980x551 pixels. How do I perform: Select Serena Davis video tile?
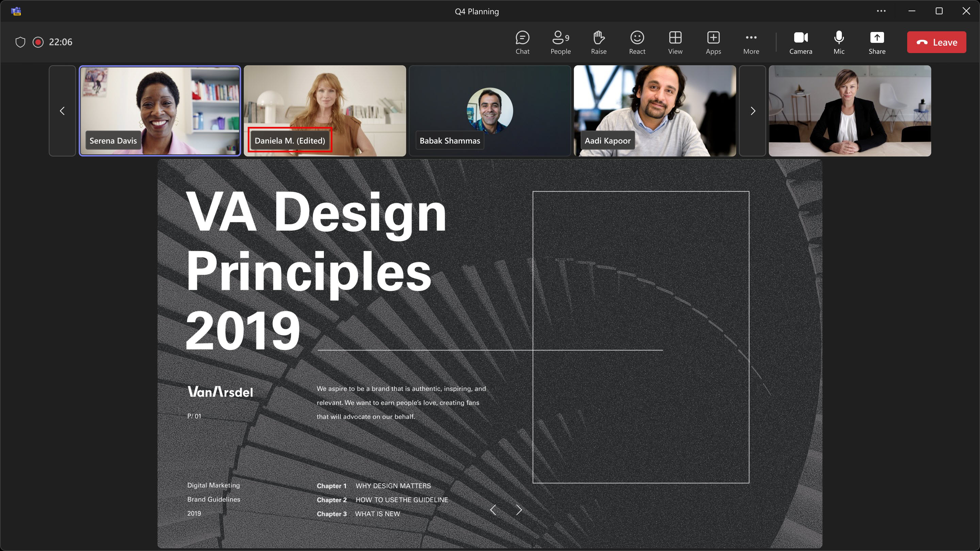pos(160,110)
